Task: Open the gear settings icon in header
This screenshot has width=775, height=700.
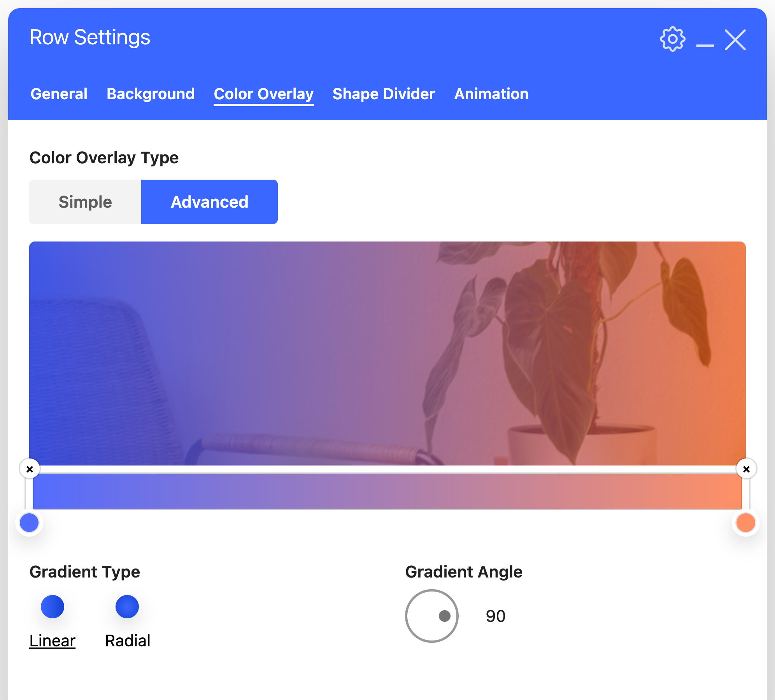Action: click(673, 39)
